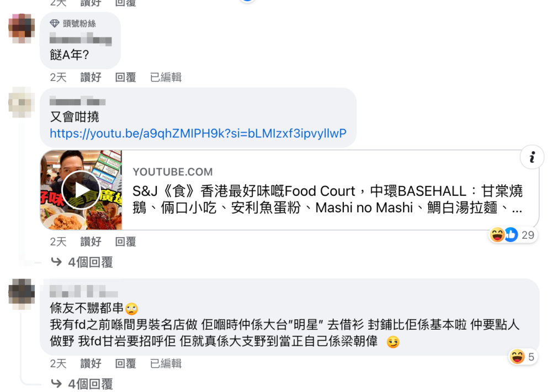Expand 4 replies under 條友不嬲都串 comment
The image size is (552, 392).
[82, 384]
